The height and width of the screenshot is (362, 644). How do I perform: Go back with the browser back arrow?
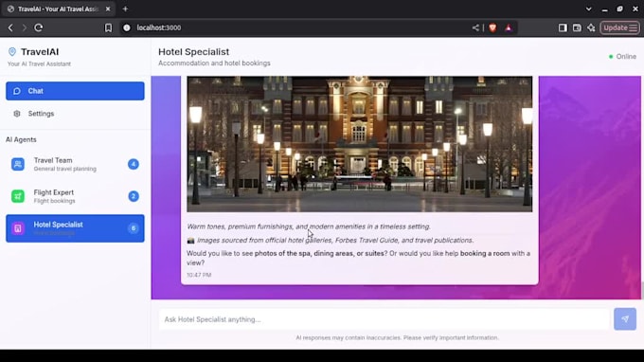(10, 27)
